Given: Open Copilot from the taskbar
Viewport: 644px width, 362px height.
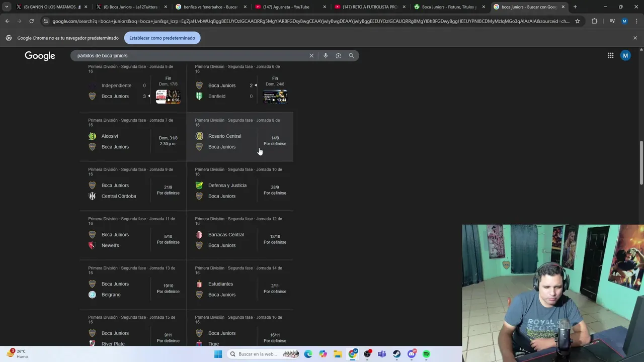Looking at the screenshot, I should coord(323,354).
